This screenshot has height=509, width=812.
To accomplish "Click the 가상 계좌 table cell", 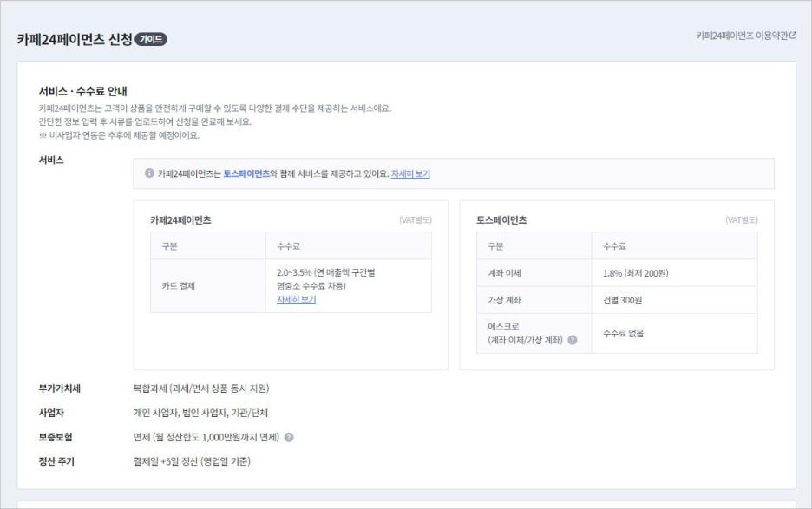I will (x=534, y=300).
